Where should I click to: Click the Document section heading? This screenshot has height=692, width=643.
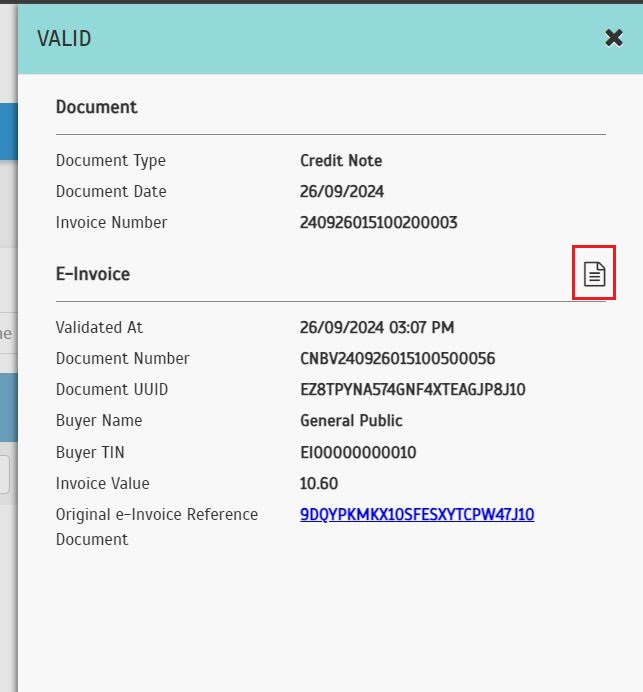pyautogui.click(x=97, y=107)
